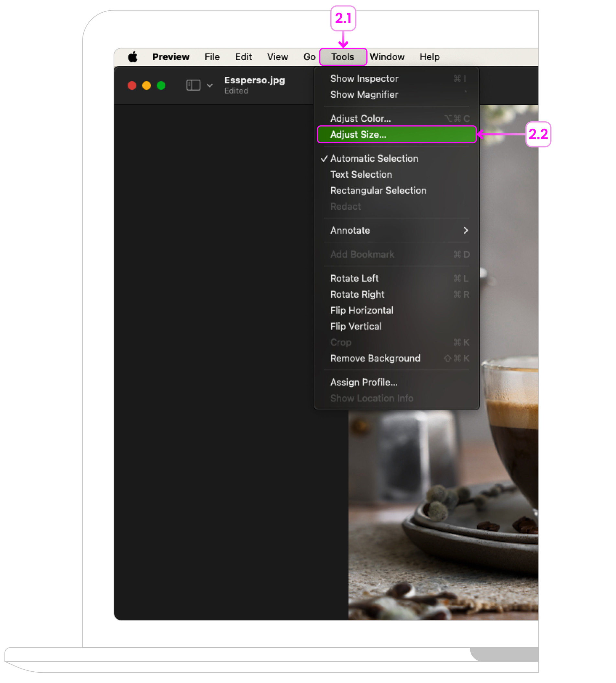Click the green fullscreen window button
Screen dimensions: 616x683
pos(161,85)
